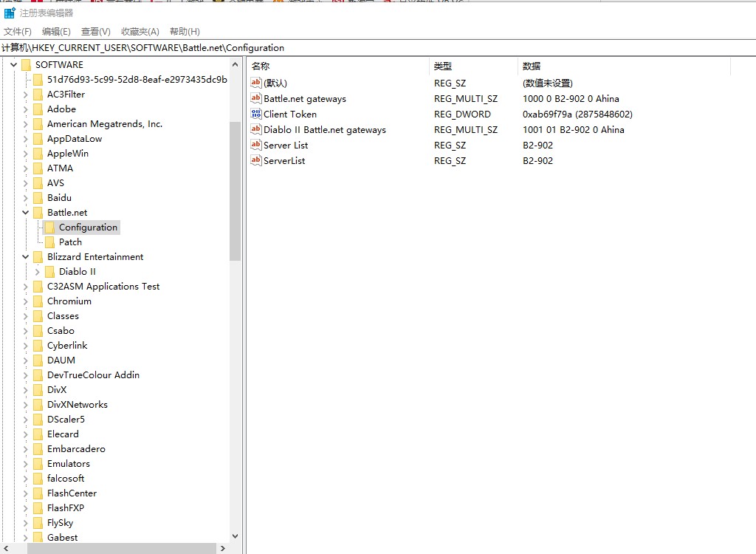756x554 pixels.
Task: Click the Baidu folder icon
Action: pyautogui.click(x=38, y=198)
